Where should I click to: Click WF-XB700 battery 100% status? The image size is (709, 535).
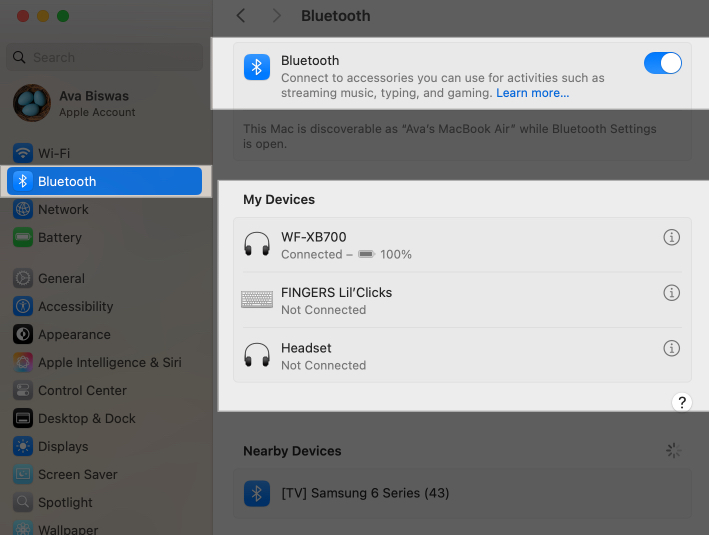pos(385,255)
